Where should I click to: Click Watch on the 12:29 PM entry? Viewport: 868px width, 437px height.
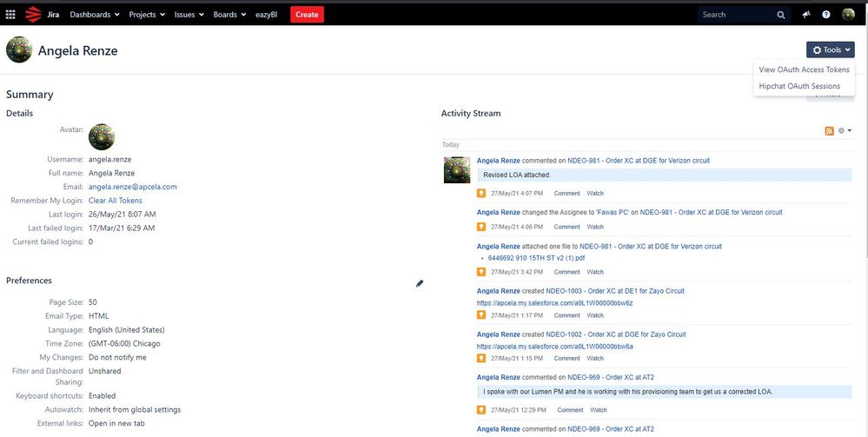[599, 410]
